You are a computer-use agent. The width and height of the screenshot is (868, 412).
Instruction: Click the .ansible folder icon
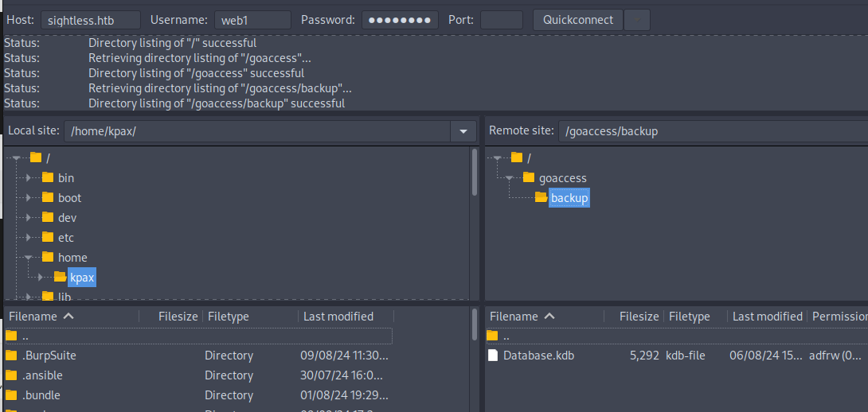(11, 375)
